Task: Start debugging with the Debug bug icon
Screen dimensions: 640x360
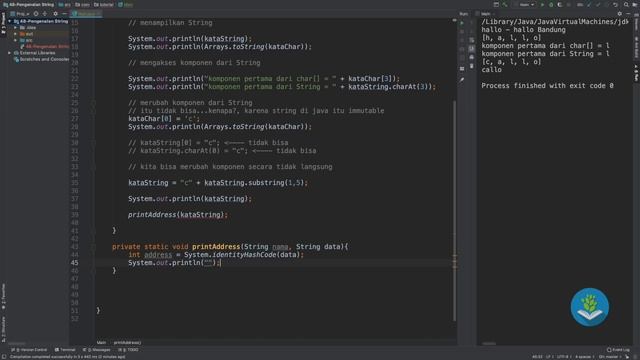Action: [551, 5]
